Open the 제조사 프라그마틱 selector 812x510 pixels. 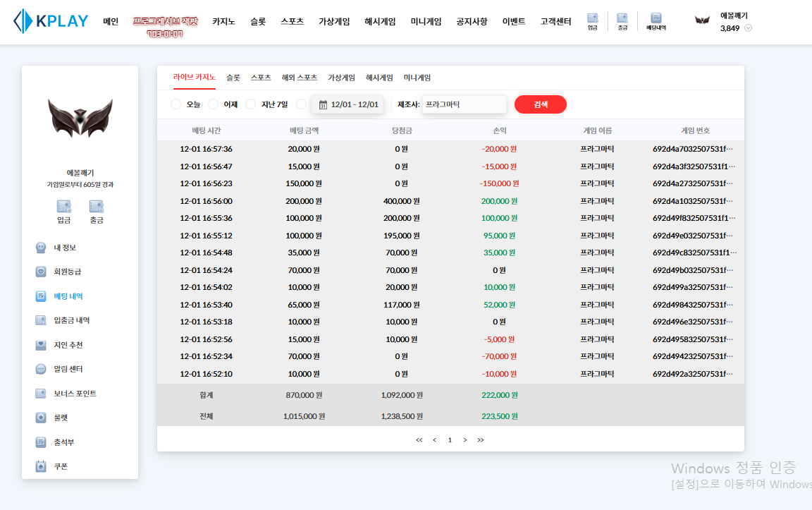pyautogui.click(x=464, y=104)
